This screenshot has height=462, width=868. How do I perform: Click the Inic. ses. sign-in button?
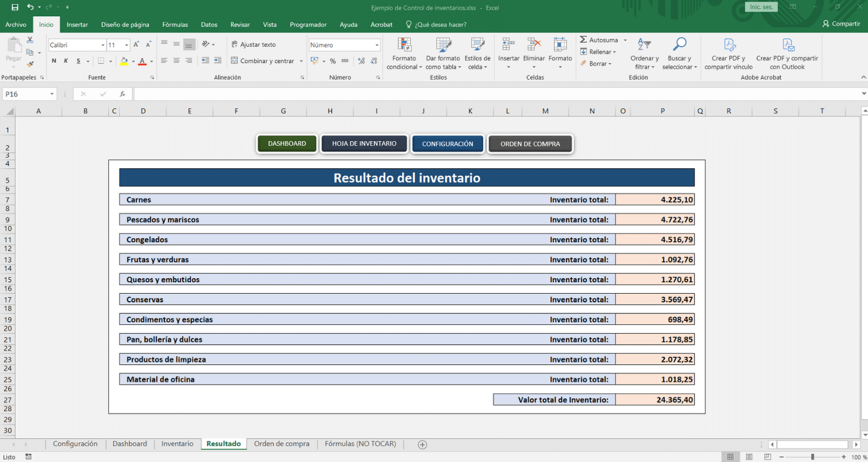pyautogui.click(x=761, y=8)
